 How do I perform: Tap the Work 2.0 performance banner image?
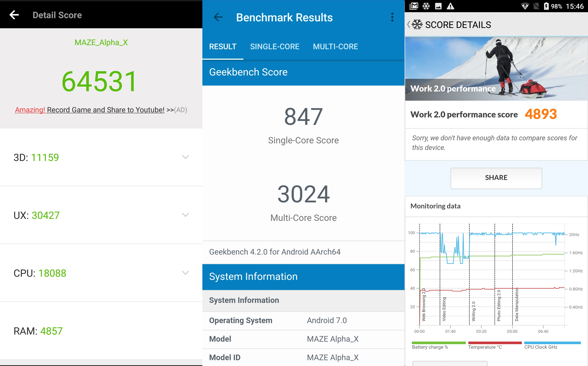496,69
